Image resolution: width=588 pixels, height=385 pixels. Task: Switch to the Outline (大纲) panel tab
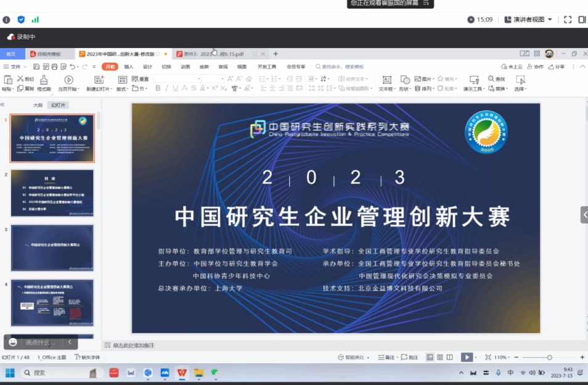[x=38, y=106]
